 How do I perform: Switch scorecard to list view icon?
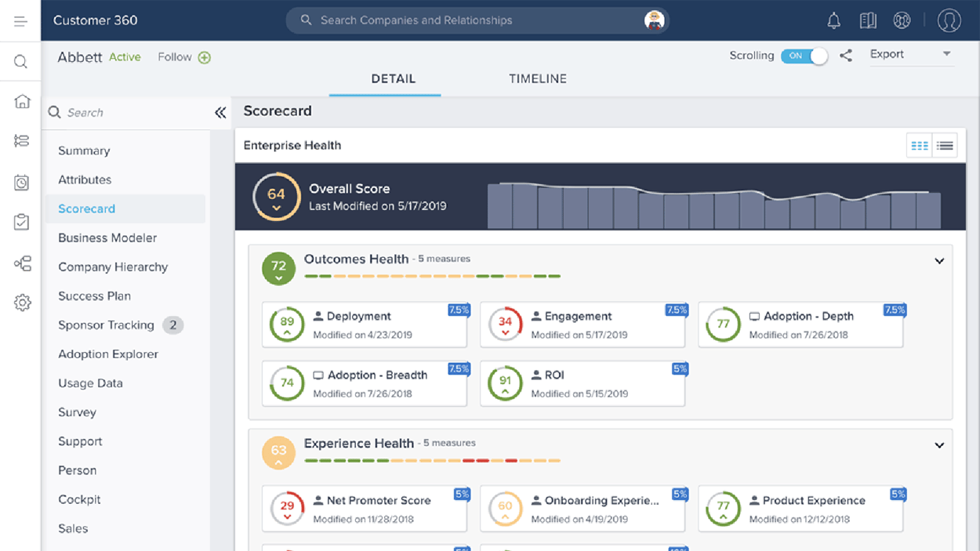coord(945,146)
